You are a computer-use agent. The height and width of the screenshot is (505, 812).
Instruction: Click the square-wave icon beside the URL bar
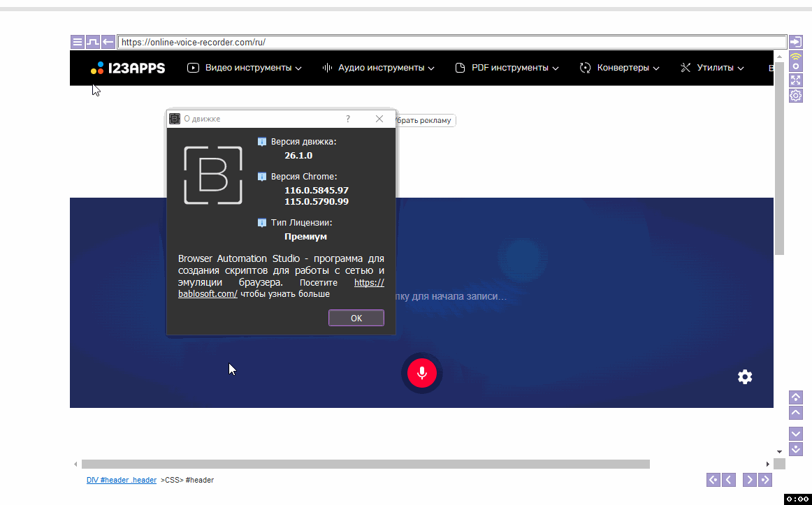click(92, 42)
